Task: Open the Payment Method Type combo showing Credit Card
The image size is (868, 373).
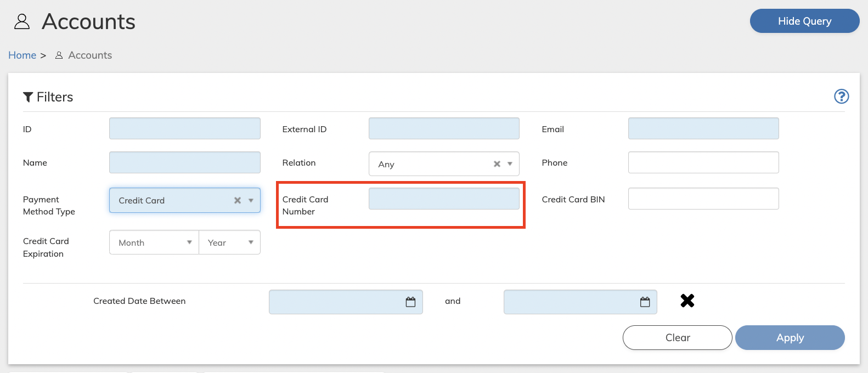Action: pos(185,200)
